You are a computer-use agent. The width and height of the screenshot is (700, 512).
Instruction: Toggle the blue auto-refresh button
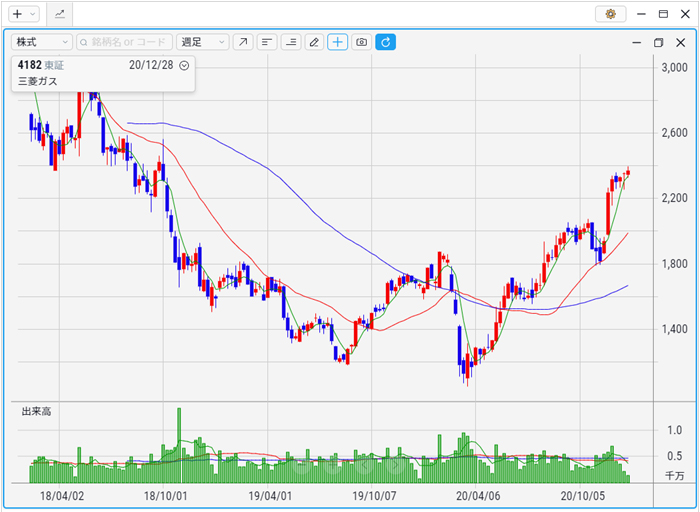click(385, 42)
